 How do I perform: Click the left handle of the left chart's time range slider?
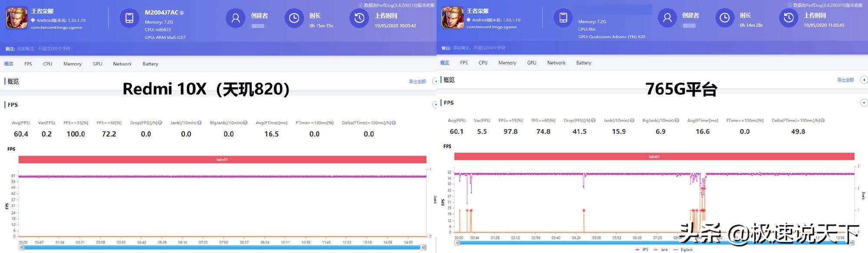tap(21, 247)
